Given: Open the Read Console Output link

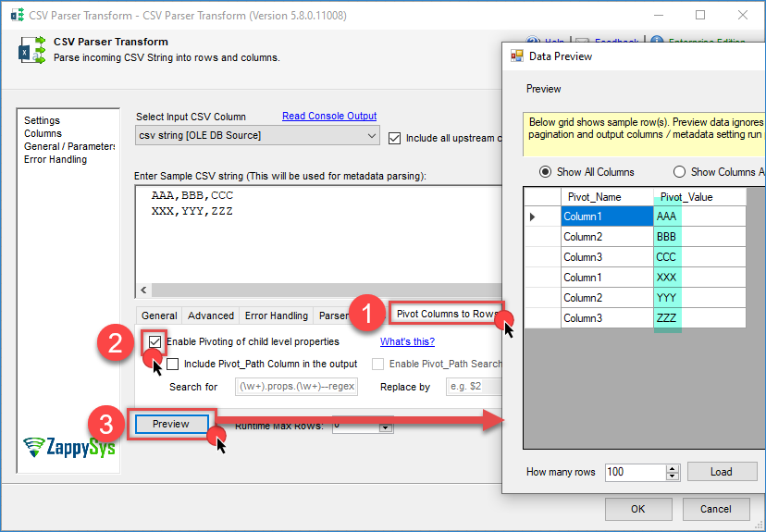Looking at the screenshot, I should click(x=329, y=116).
